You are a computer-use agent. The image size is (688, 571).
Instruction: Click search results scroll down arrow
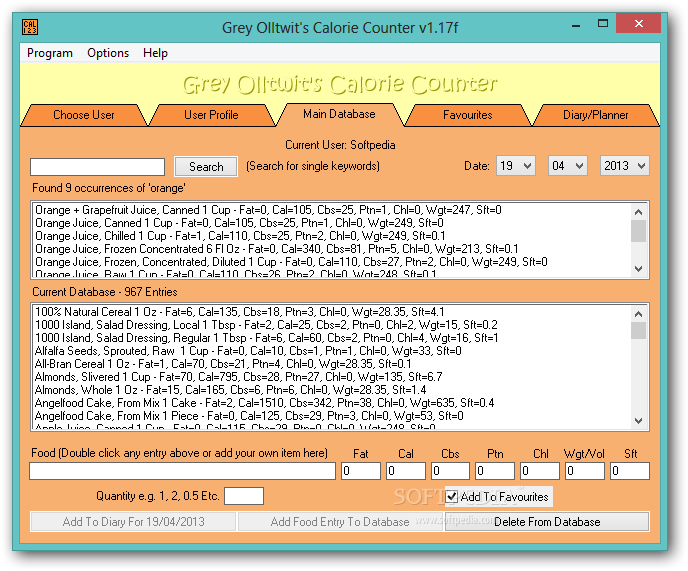pyautogui.click(x=638, y=269)
